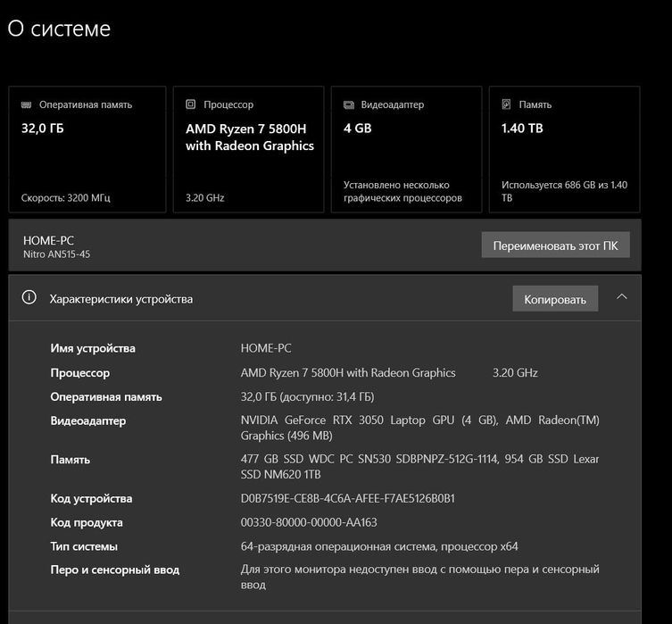
Task: Click the Процессор row label in specifications
Action: coord(79,373)
